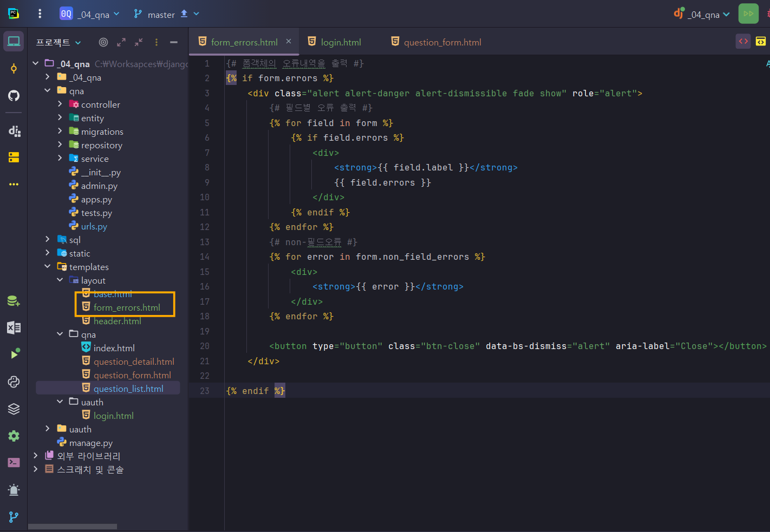
Task: Select urls.py in project tree
Action: tap(94, 226)
